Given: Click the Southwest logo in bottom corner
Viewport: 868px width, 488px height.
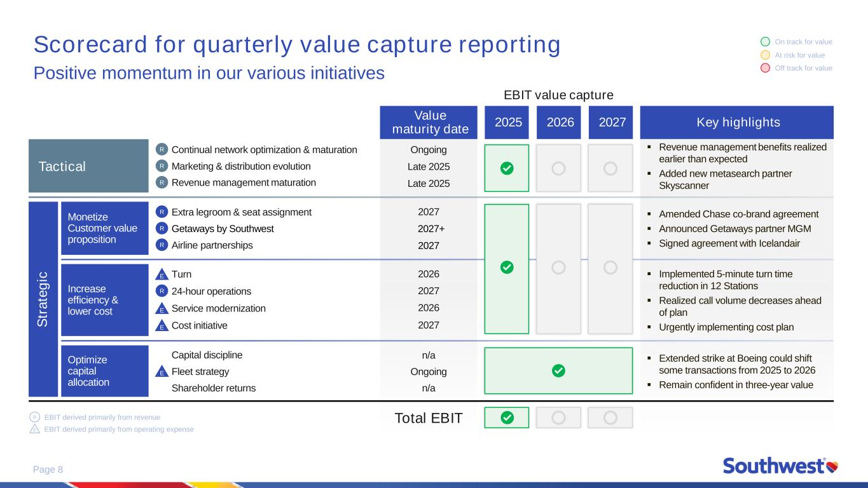Looking at the screenshot, I should [780, 466].
